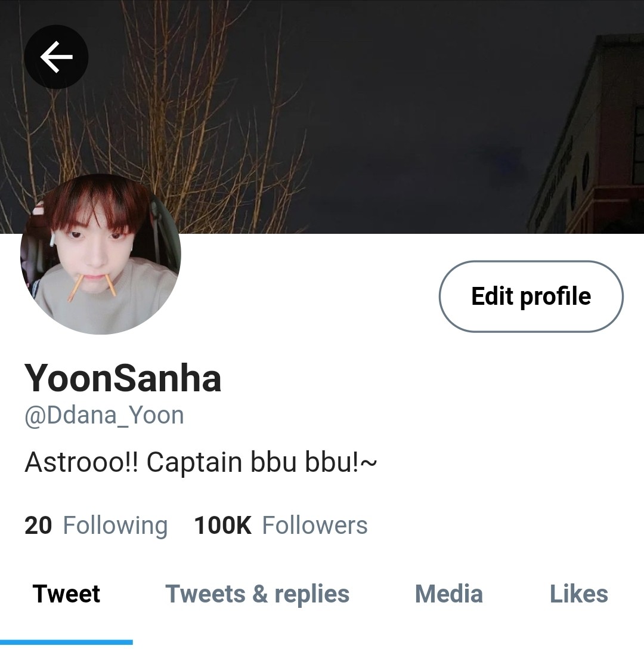Select the @Ddana_Yoon handle text

pyautogui.click(x=104, y=415)
